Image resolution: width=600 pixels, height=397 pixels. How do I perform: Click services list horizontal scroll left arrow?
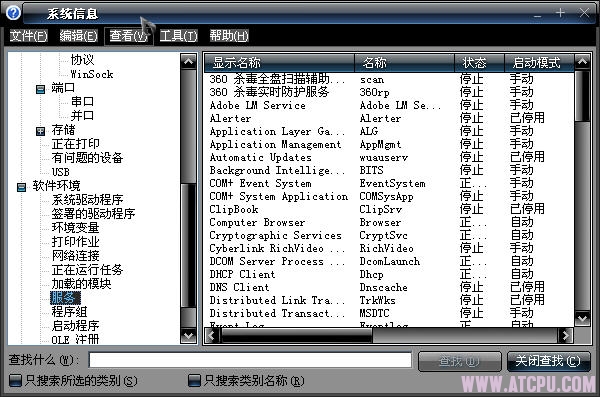[212, 336]
